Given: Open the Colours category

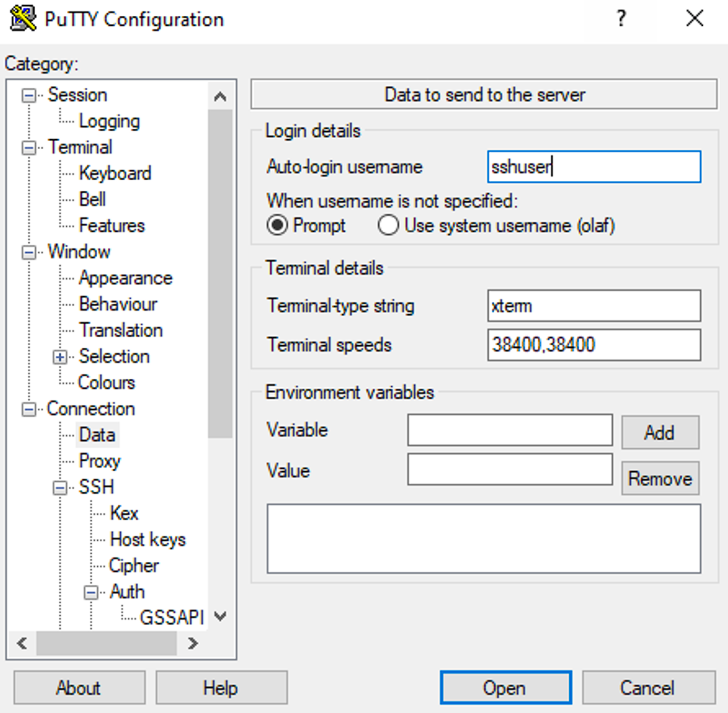Looking at the screenshot, I should tap(106, 382).
